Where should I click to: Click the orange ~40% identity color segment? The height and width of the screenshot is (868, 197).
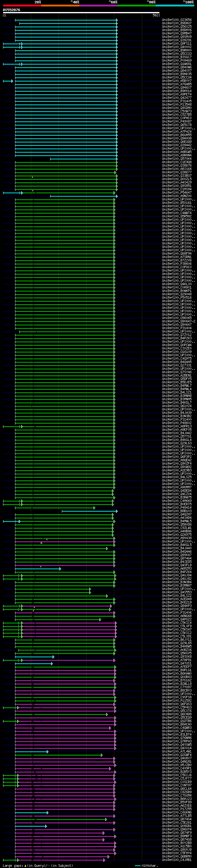(61, 6)
